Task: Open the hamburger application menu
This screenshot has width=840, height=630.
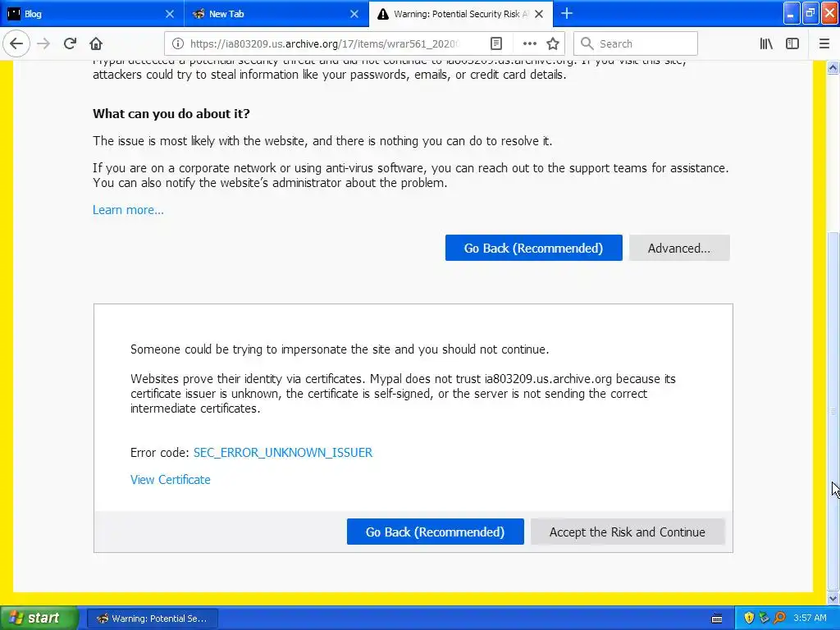Action: coord(824,43)
